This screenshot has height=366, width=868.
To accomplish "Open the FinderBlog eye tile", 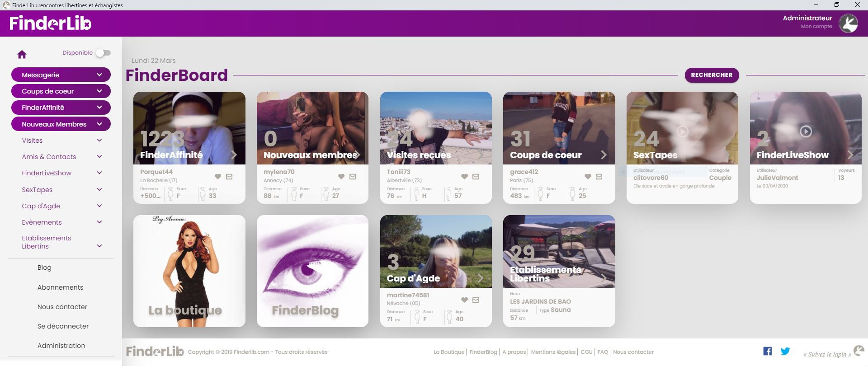I will point(312,271).
